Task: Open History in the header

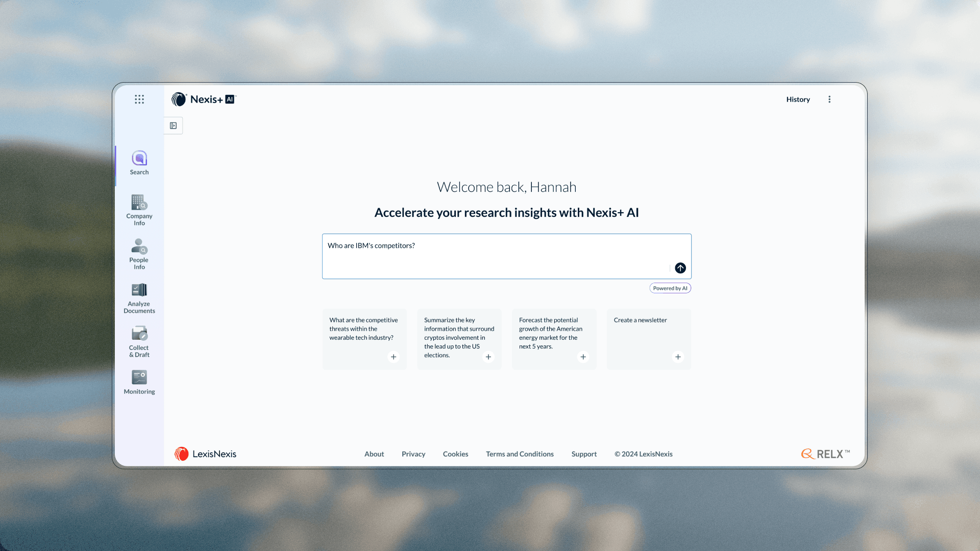Action: (798, 99)
